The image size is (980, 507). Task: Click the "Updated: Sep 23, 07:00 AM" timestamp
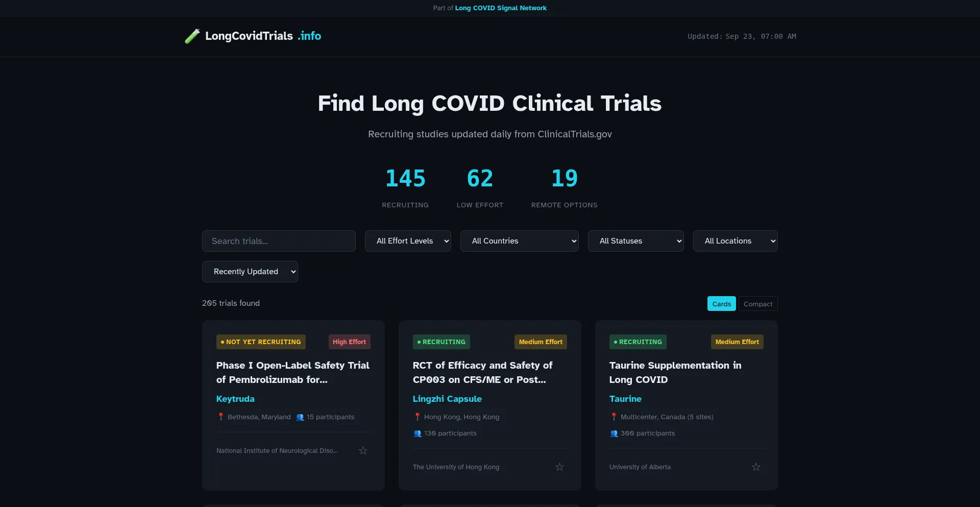pos(742,36)
